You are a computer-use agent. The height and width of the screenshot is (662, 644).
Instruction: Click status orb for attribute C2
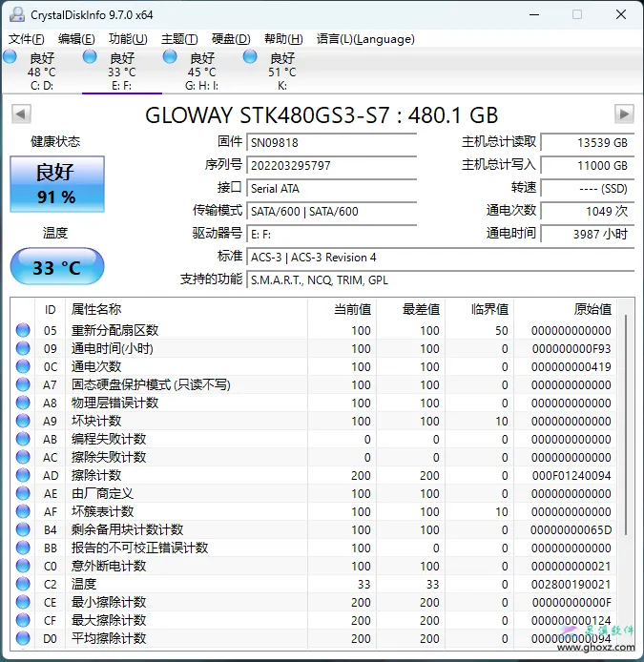pyautogui.click(x=23, y=585)
